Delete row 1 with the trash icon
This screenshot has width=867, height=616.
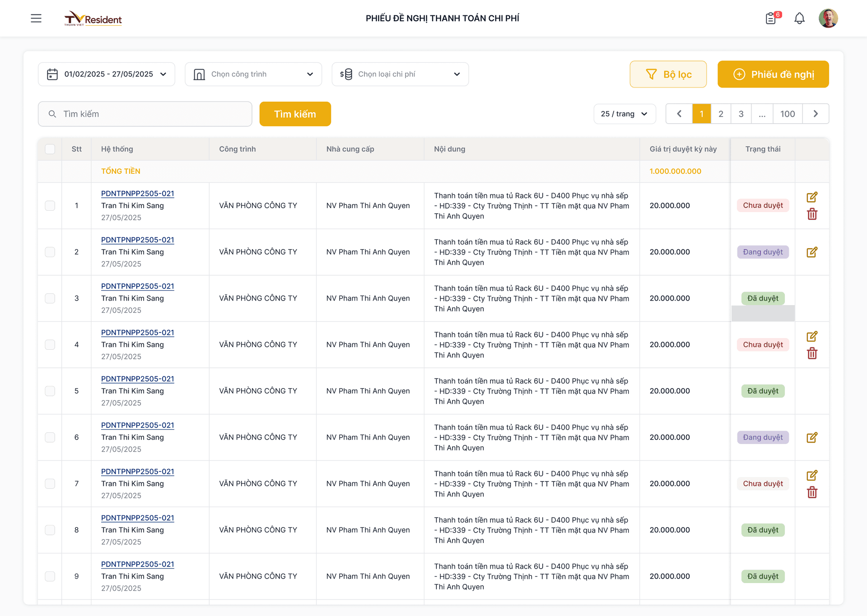click(x=812, y=214)
